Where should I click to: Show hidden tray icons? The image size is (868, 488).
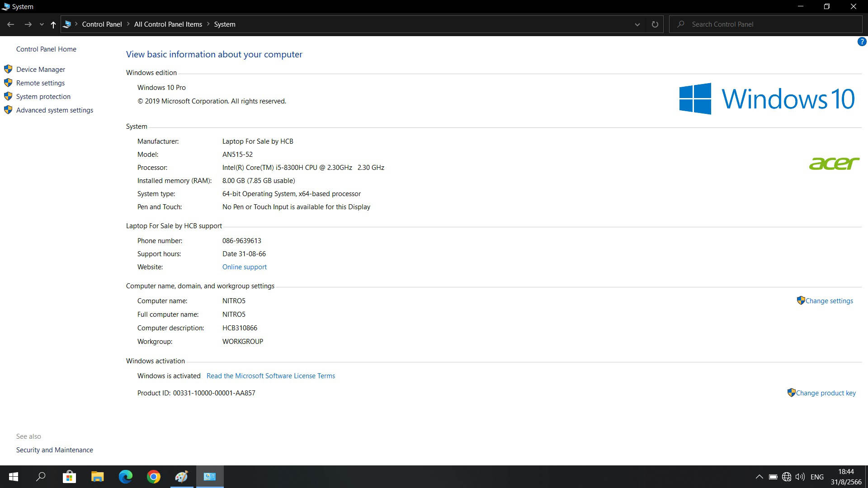click(x=759, y=477)
